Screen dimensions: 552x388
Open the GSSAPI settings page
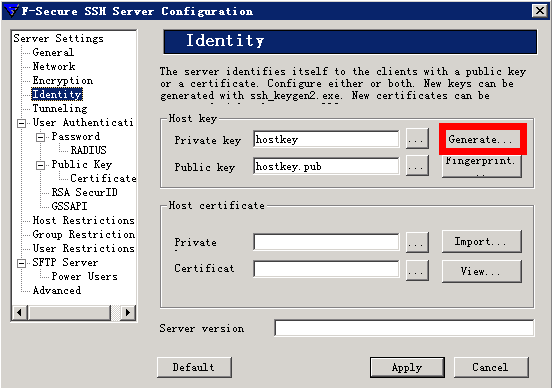tap(69, 206)
